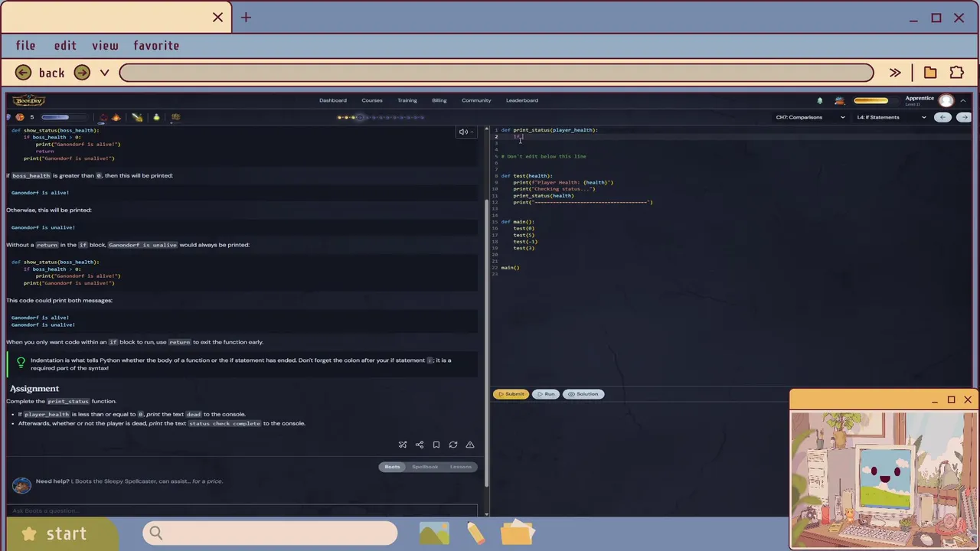Image resolution: width=980 pixels, height=551 pixels.
Task: Click the green potion flask icon
Action: click(x=156, y=117)
